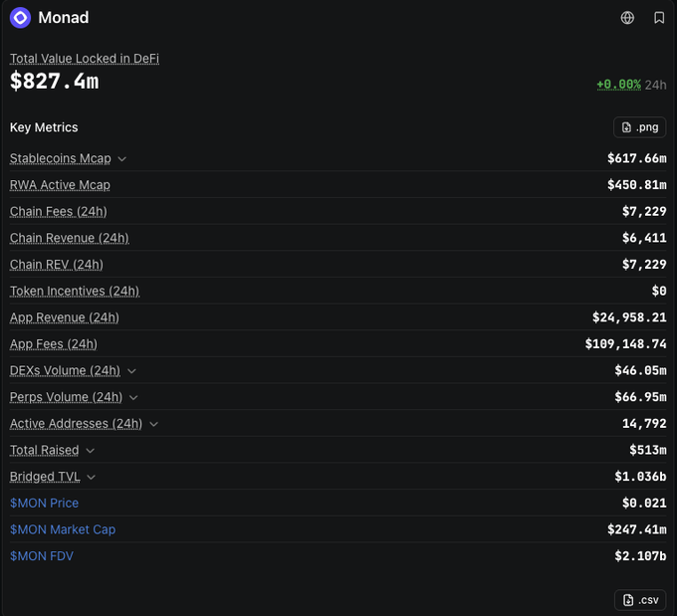Click the $2.107b FDV value
Viewport: 677px width, 616px height.
tap(641, 556)
